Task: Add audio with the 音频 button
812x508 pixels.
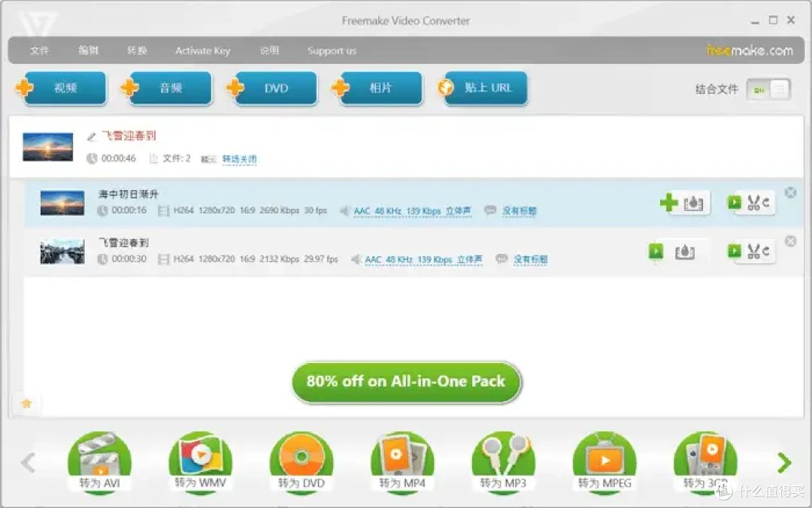Action: 167,88
